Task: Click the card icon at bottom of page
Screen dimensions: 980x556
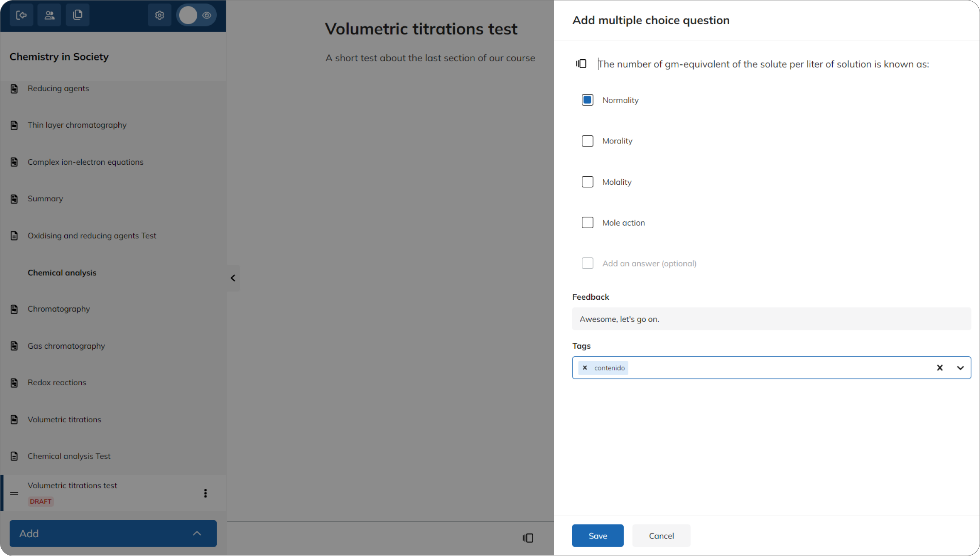Action: (x=528, y=538)
